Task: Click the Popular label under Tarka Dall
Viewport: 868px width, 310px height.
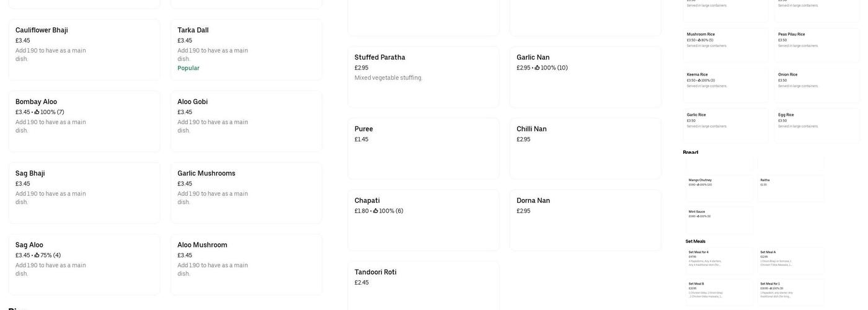Action: point(188,68)
